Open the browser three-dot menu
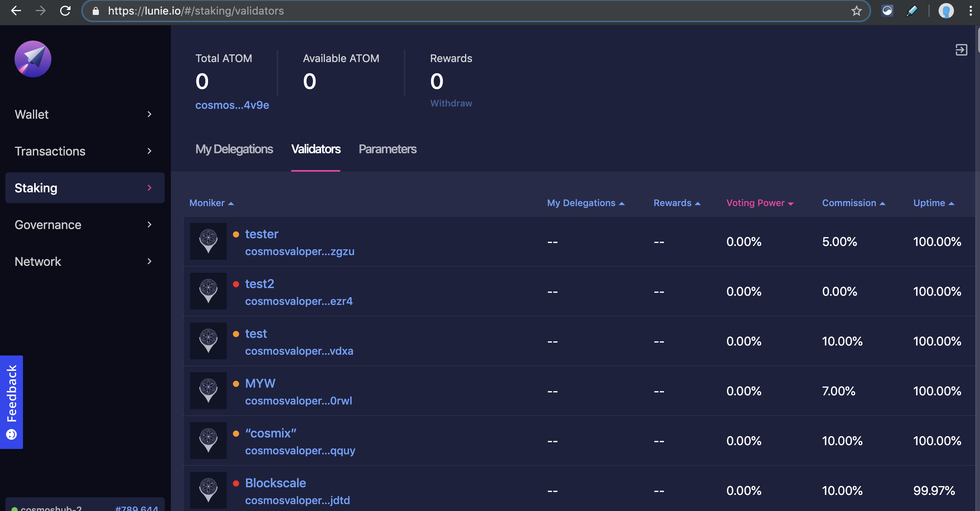Viewport: 980px width, 511px height. click(x=970, y=11)
